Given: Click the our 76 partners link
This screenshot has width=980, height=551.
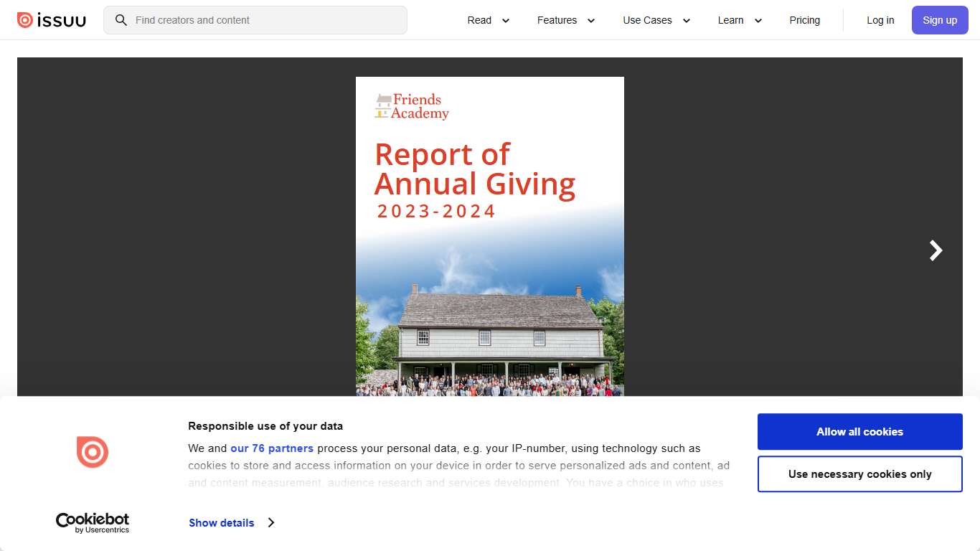Looking at the screenshot, I should pos(271,448).
